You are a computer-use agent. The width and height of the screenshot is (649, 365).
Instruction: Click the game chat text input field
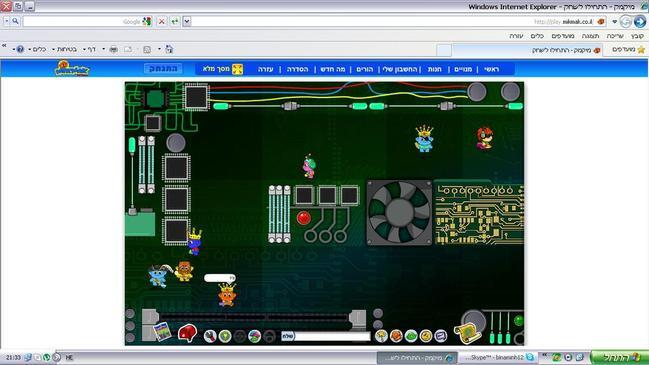pyautogui.click(x=326, y=336)
